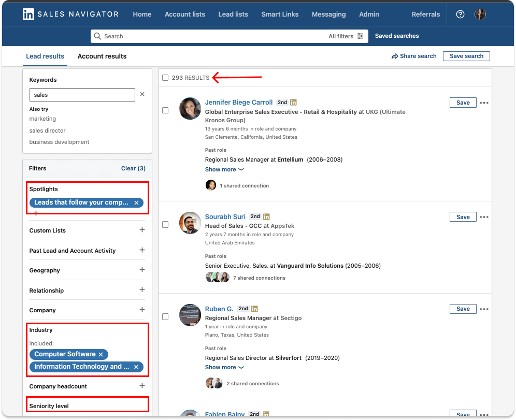Image resolution: width=516 pixels, height=420 pixels.
Task: Expand the Geography filter section
Action: click(x=142, y=270)
